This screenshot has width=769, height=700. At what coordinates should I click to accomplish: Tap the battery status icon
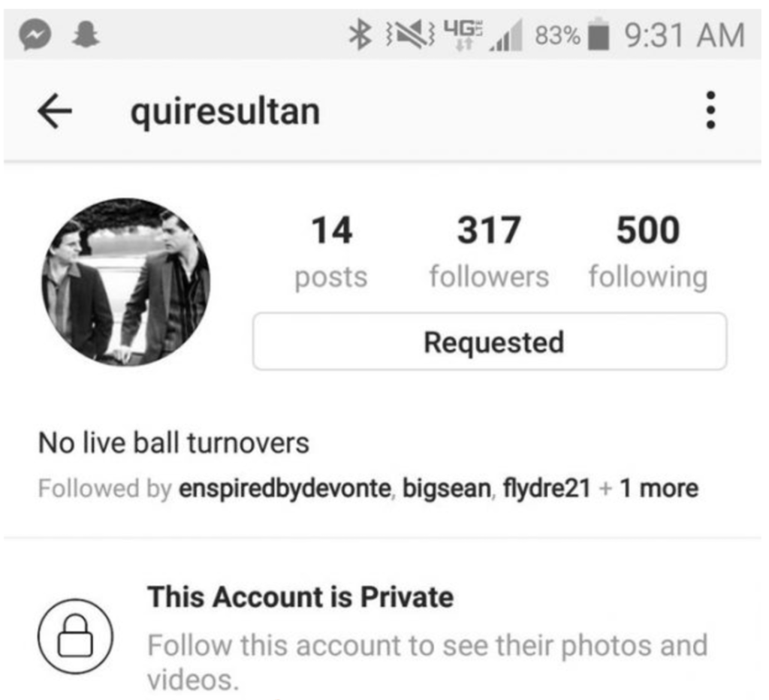click(599, 34)
